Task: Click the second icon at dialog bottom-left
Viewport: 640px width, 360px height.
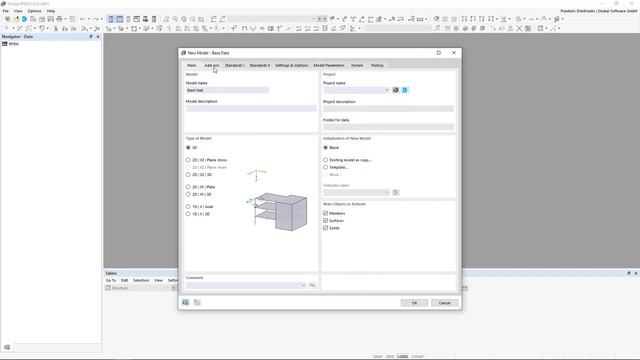Action: coord(197,302)
